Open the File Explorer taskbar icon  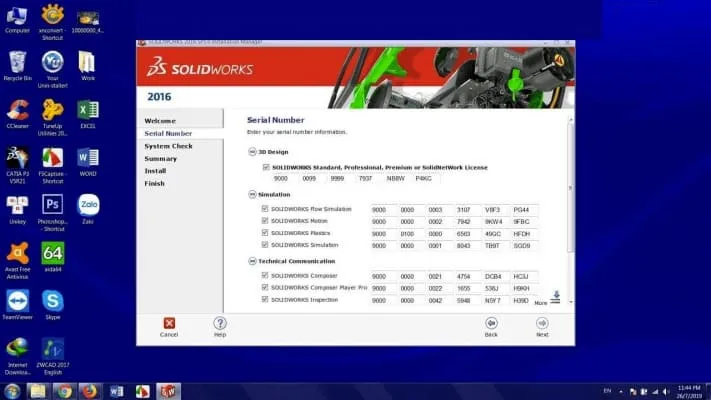(x=38, y=391)
